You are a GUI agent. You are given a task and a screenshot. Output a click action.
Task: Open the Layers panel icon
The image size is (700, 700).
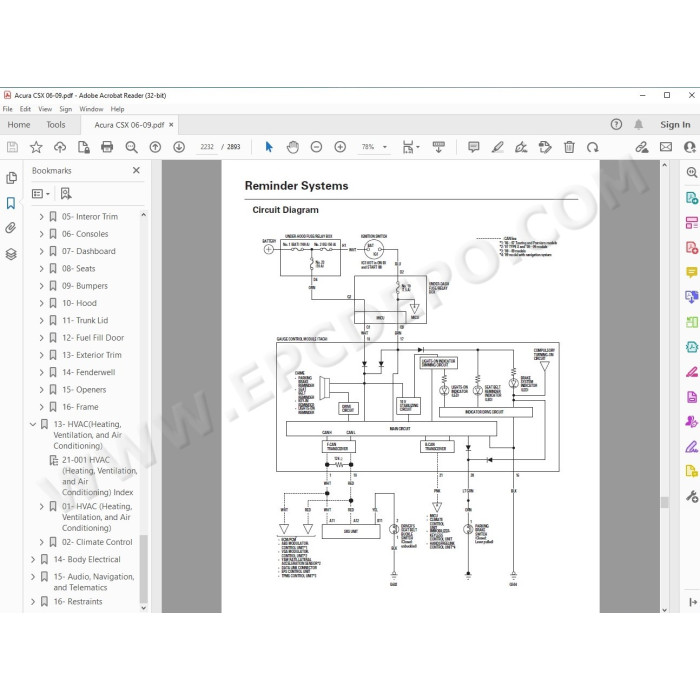[x=11, y=254]
